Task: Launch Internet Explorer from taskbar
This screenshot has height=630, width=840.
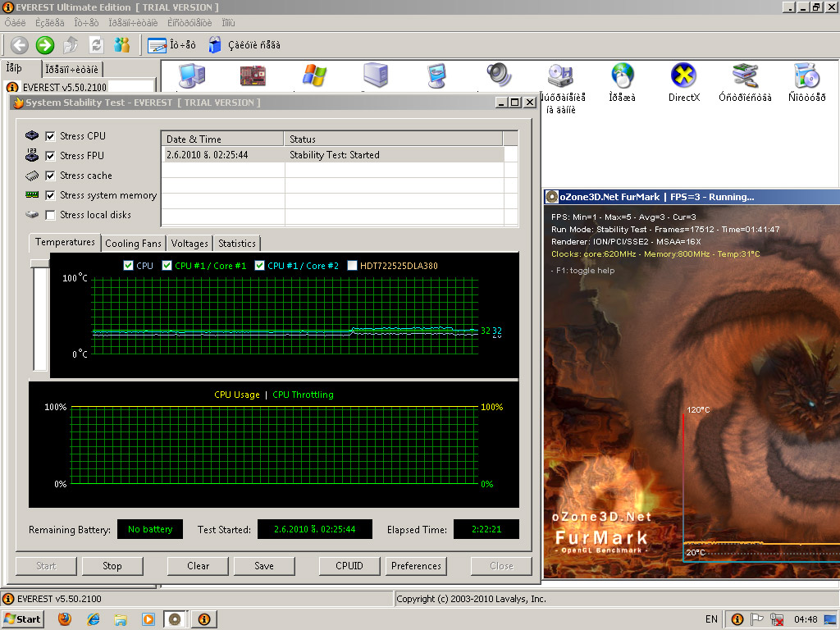Action: coord(94,619)
